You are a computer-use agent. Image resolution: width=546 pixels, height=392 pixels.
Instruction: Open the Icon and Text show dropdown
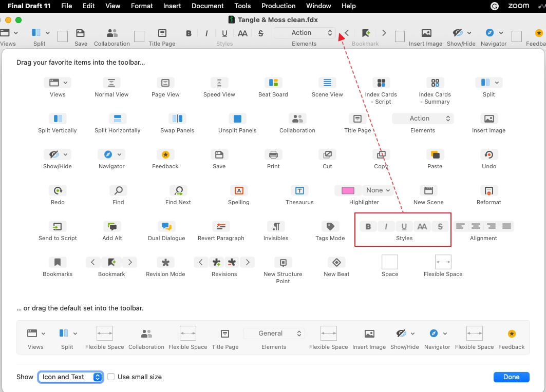point(71,377)
